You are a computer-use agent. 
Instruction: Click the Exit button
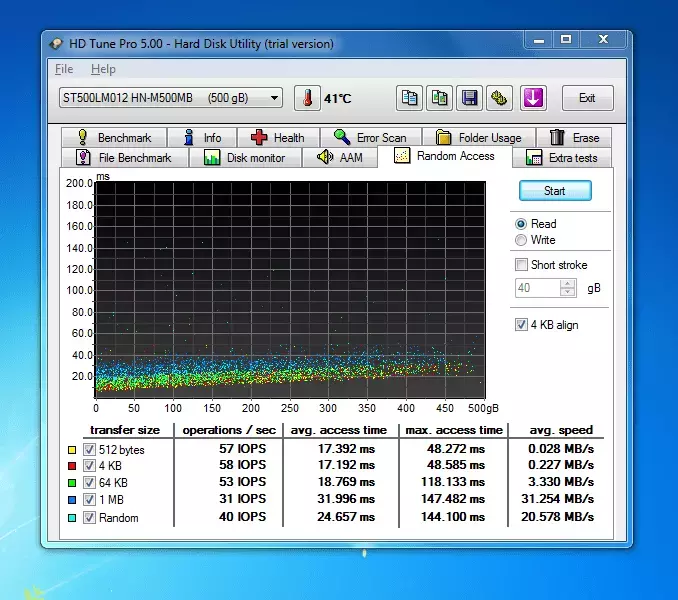(x=587, y=98)
